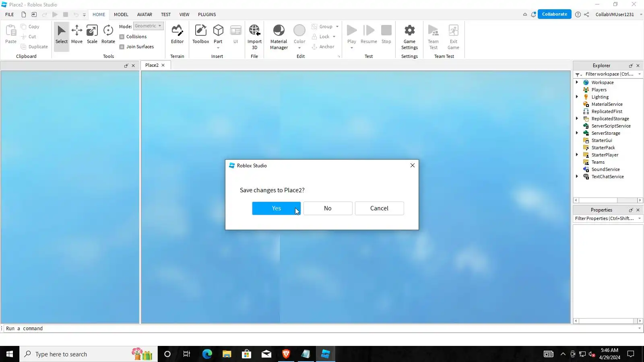Viewport: 644px width, 362px height.
Task: Select SoundService in Explorer
Action: (605, 169)
